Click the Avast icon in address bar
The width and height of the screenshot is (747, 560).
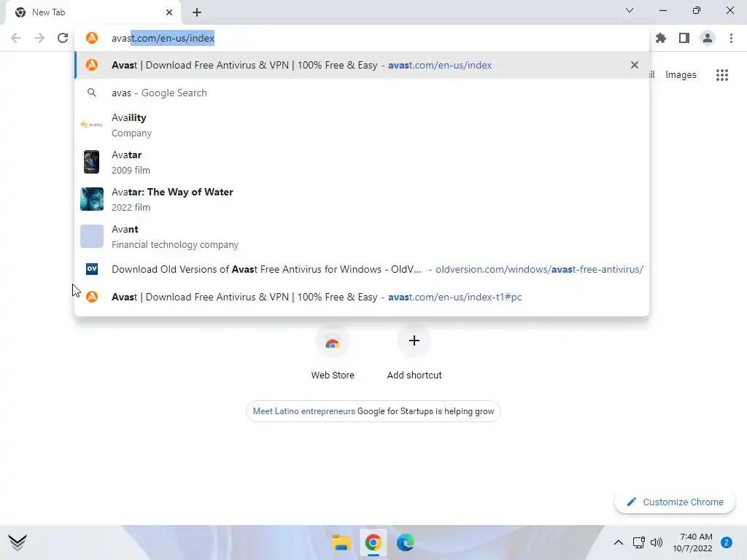92,38
